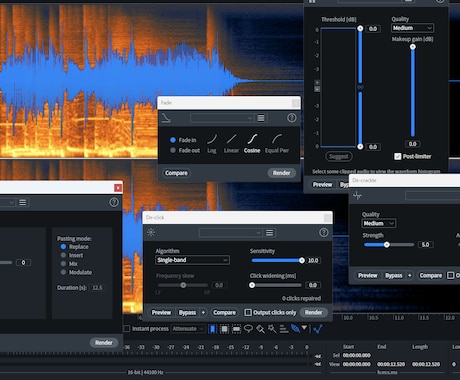Viewport: 460px width, 380px height.
Task: Select Insert pasting mode
Action: [63, 255]
